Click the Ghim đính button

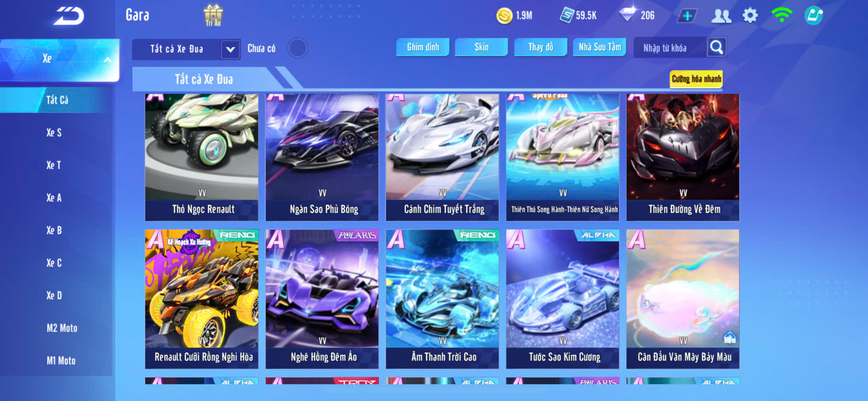click(x=423, y=47)
